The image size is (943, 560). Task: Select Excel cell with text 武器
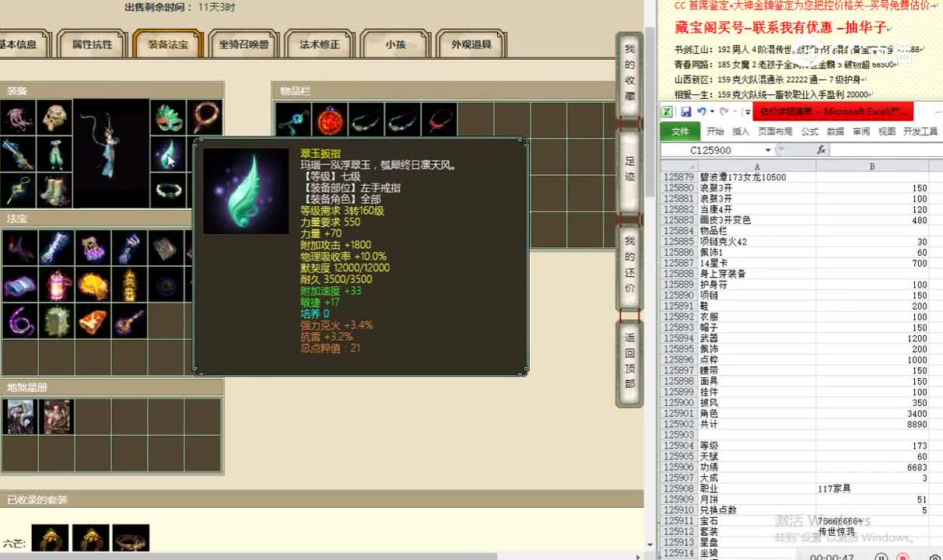(x=757, y=338)
